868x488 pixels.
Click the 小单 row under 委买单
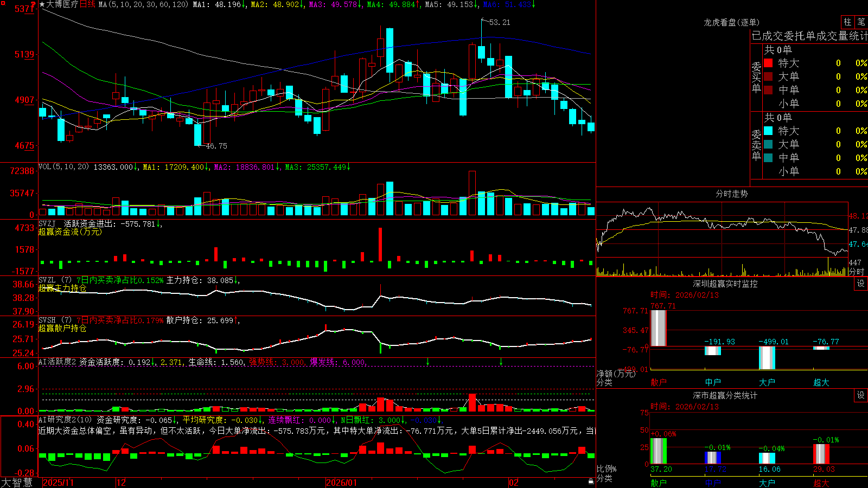(815, 104)
